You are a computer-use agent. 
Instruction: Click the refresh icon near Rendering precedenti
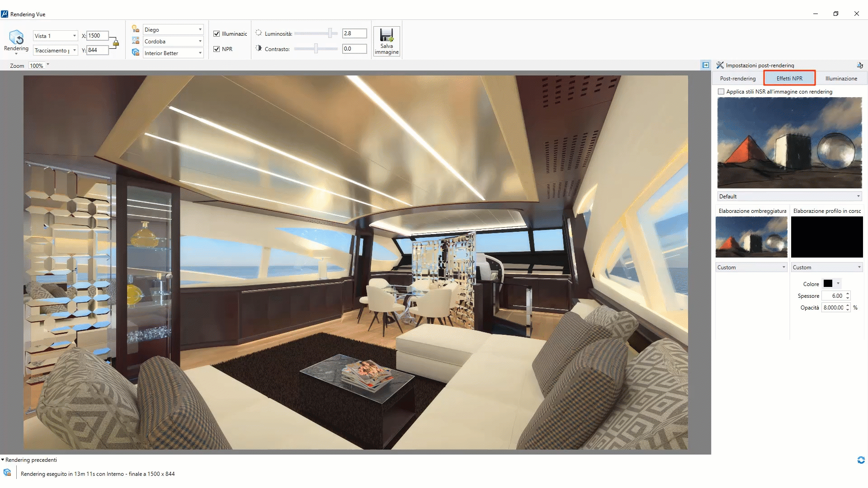click(861, 460)
